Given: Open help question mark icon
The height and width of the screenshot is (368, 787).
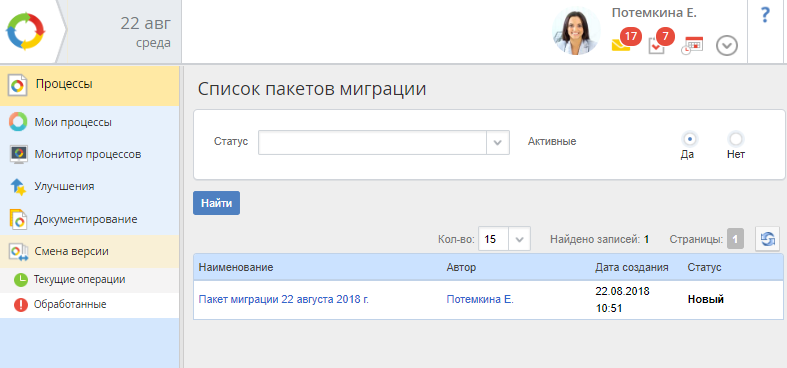Looking at the screenshot, I should click(x=765, y=16).
